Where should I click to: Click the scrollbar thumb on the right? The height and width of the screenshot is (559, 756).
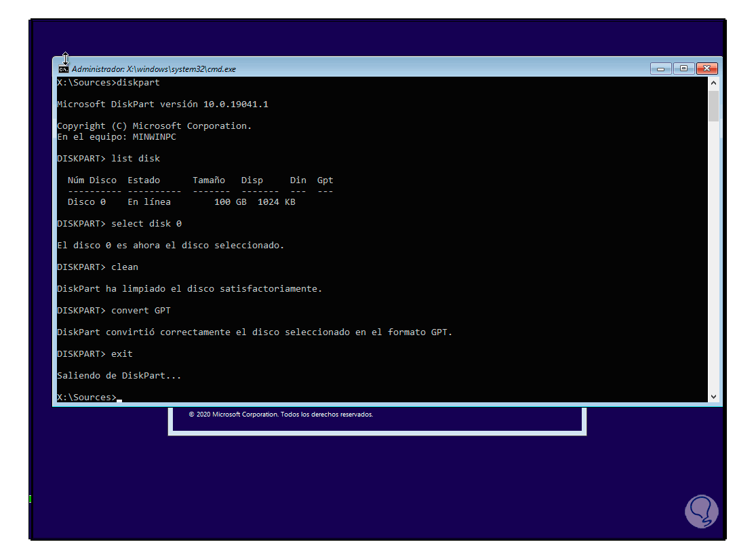pyautogui.click(x=713, y=107)
